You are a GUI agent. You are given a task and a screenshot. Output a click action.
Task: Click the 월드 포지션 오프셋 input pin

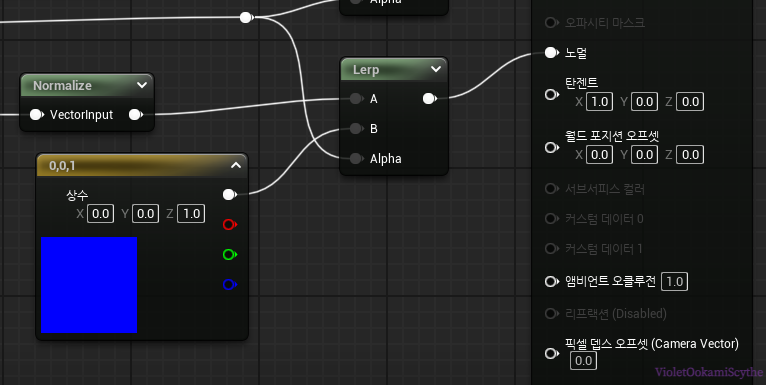552,147
